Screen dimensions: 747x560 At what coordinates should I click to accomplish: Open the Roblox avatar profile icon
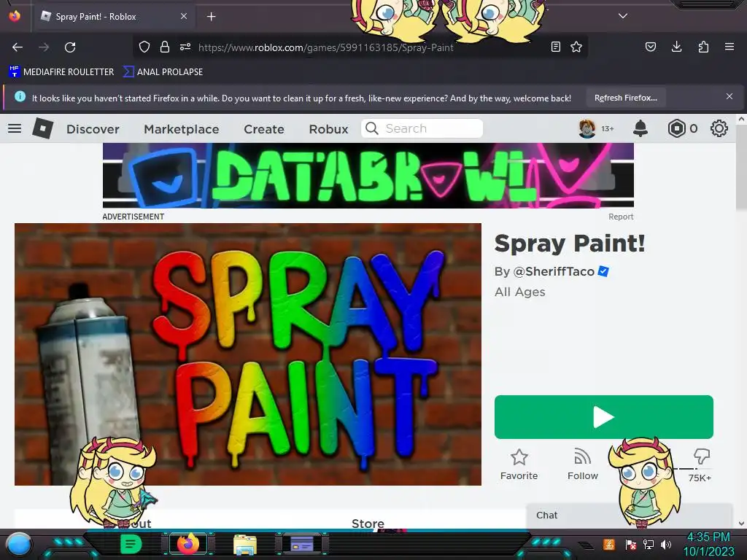[x=587, y=128]
